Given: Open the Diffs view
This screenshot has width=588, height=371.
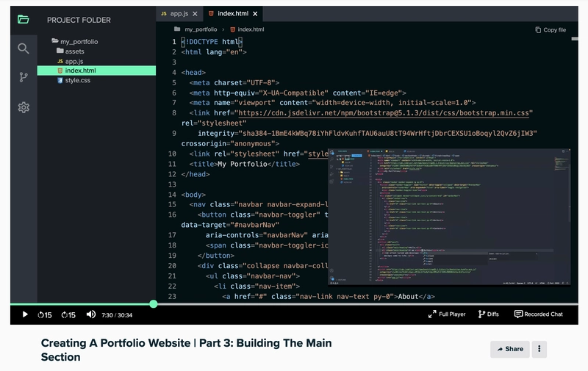Looking at the screenshot, I should coord(488,314).
